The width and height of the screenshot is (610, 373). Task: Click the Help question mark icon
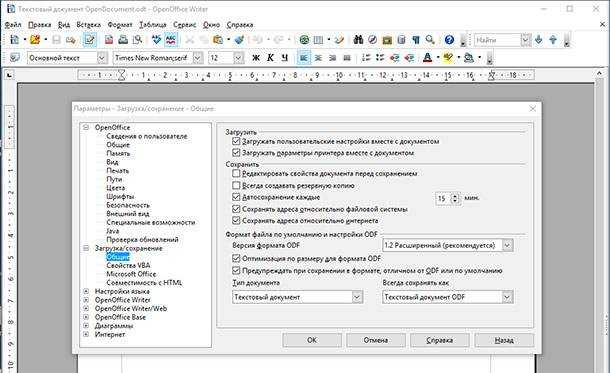click(449, 40)
